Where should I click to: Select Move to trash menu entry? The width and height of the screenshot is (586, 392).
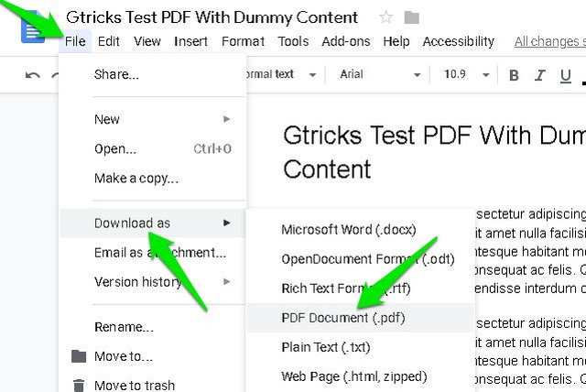tap(153, 386)
